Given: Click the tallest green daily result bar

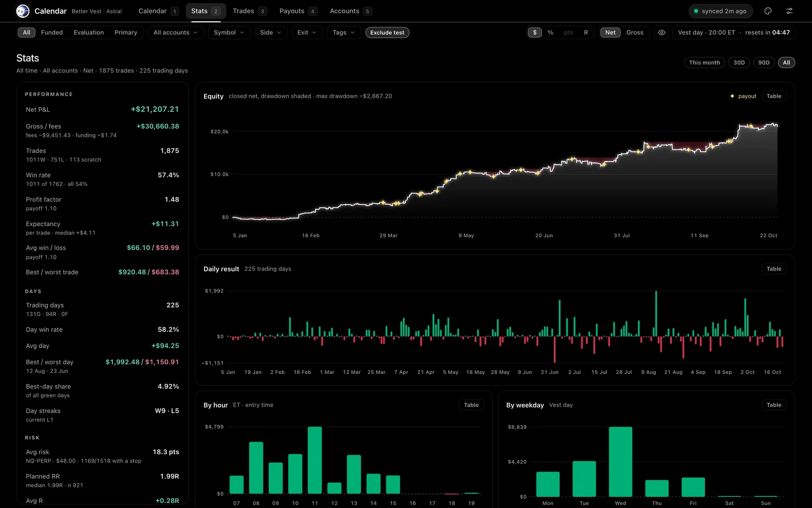Looking at the screenshot, I should coord(656,313).
